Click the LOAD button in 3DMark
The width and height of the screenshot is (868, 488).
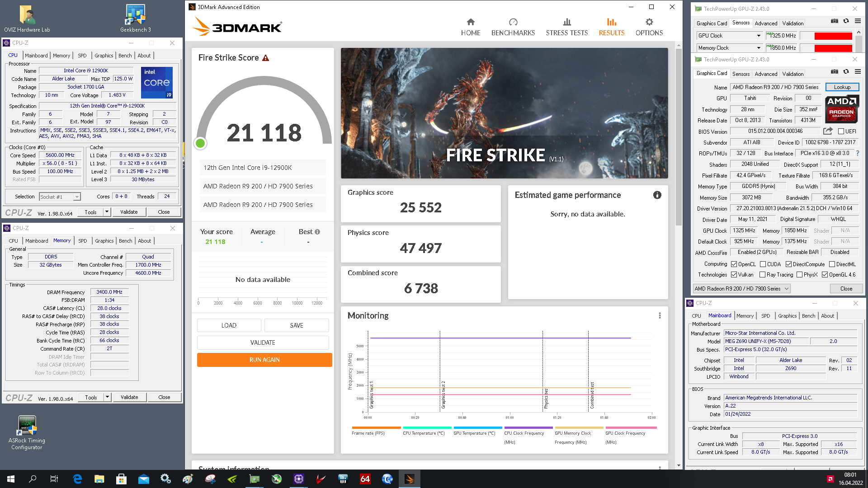coord(229,325)
